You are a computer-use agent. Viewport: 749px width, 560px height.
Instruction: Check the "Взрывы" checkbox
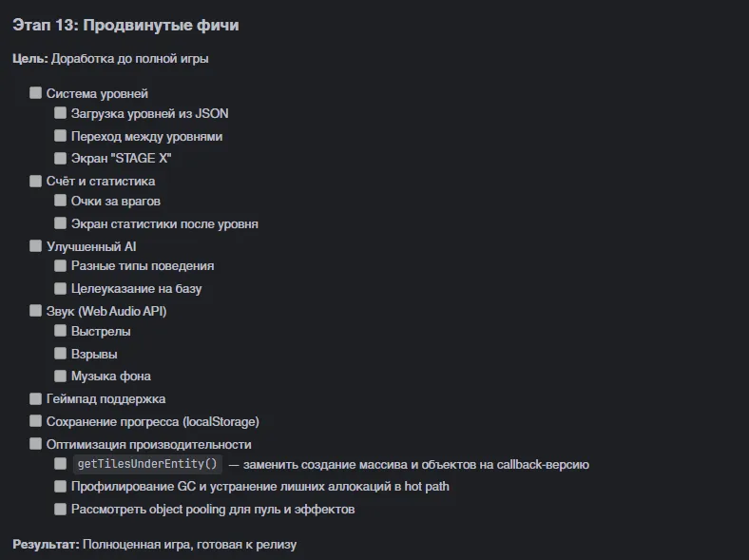coord(61,354)
